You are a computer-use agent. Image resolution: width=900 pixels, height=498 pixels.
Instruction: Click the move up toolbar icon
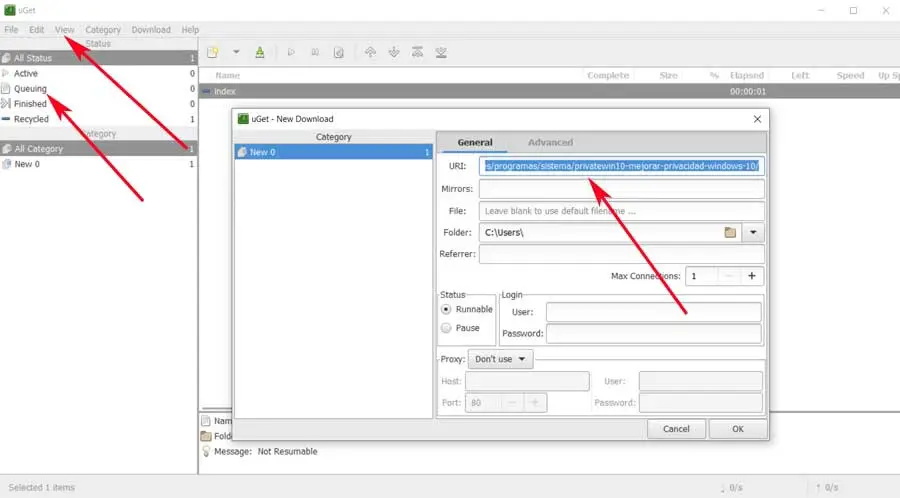[x=370, y=52]
